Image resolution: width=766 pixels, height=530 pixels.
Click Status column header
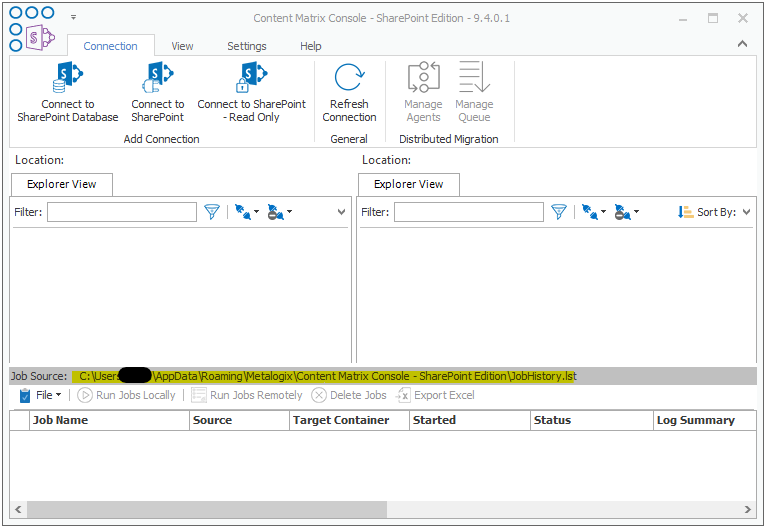click(592, 420)
